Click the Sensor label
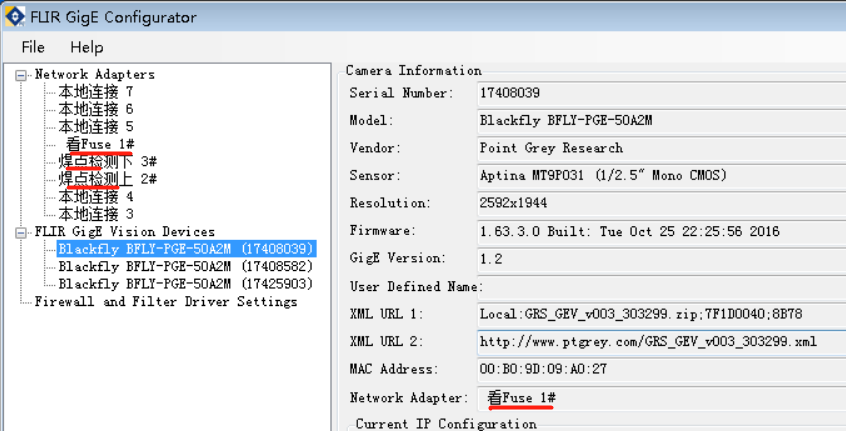Image resolution: width=846 pixels, height=431 pixels. [375, 176]
